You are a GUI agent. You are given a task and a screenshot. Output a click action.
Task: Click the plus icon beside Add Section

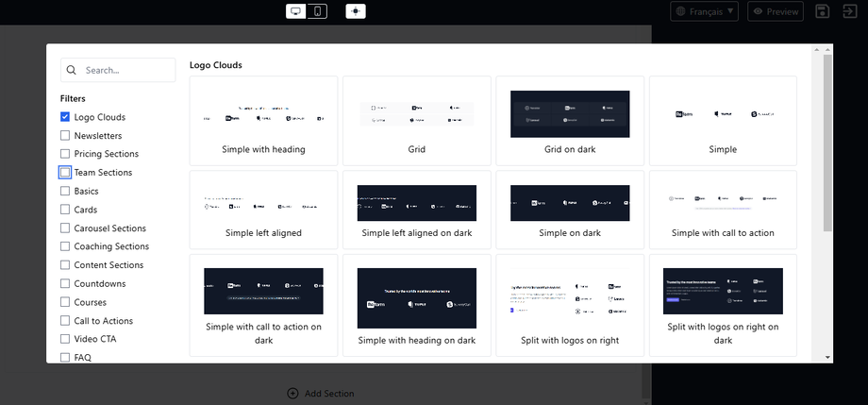coord(292,393)
